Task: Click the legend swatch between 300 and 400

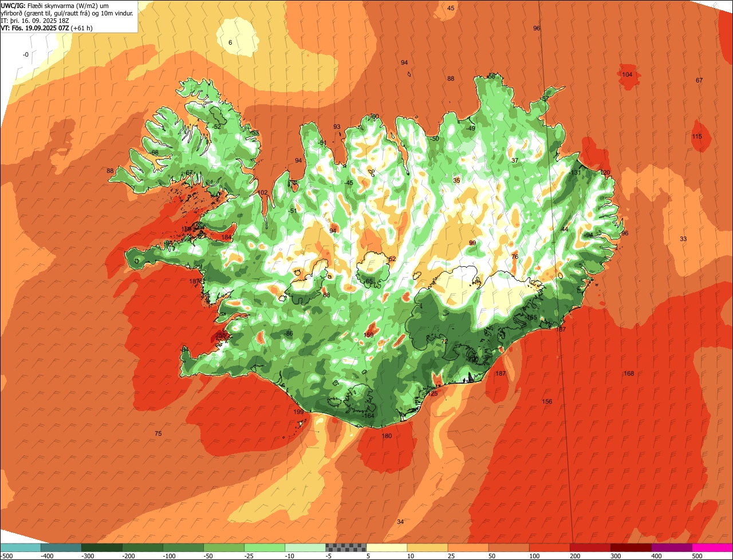Action: 630,547
